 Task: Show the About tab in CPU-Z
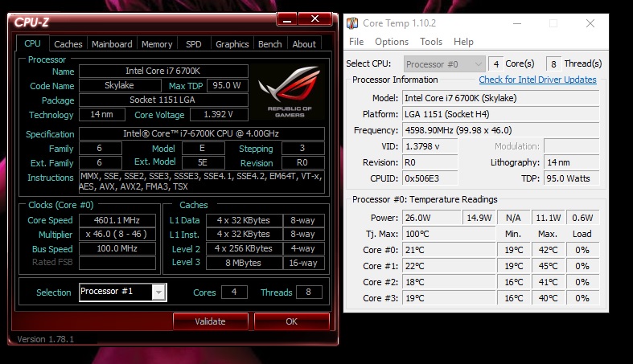coord(304,44)
